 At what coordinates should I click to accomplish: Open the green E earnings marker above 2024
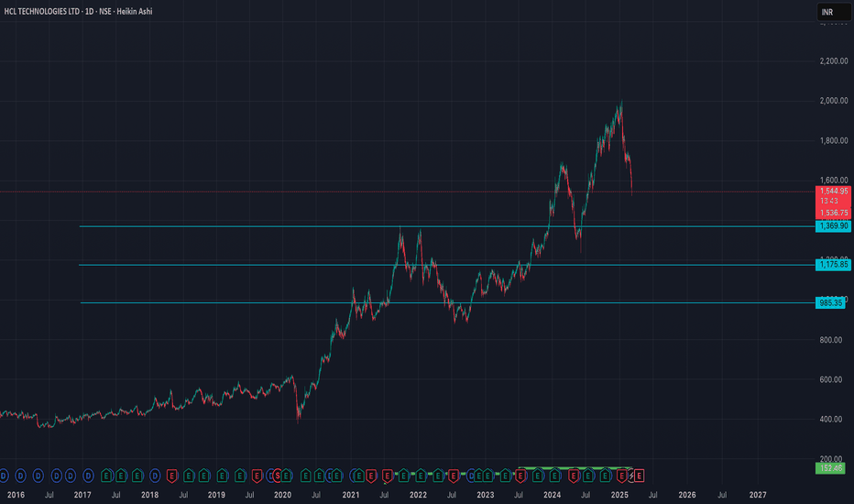click(555, 476)
